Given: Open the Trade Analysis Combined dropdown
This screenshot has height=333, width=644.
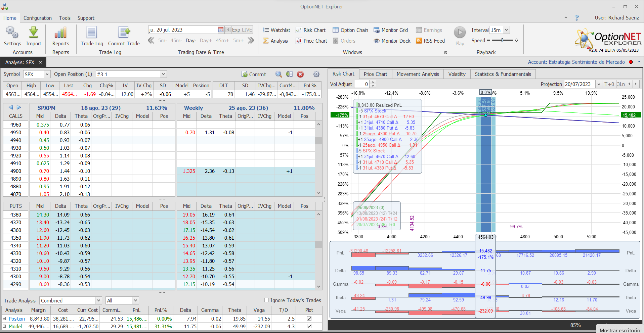Looking at the screenshot, I should (98, 300).
